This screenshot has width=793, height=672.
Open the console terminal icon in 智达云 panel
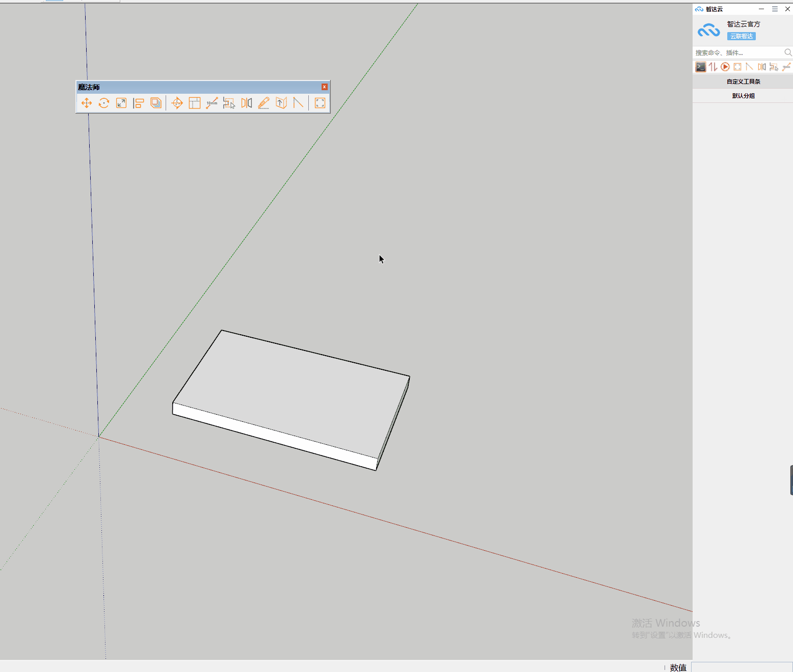coord(701,67)
